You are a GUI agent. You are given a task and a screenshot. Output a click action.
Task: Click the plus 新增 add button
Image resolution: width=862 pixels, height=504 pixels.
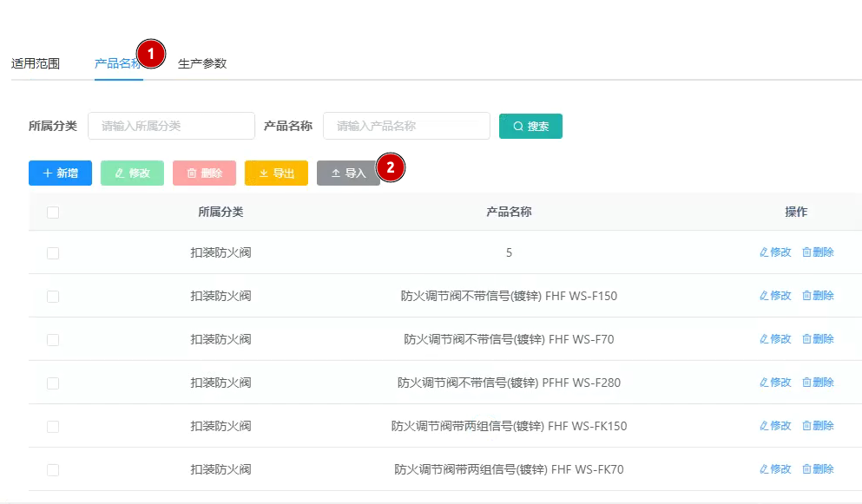pyautogui.click(x=60, y=173)
